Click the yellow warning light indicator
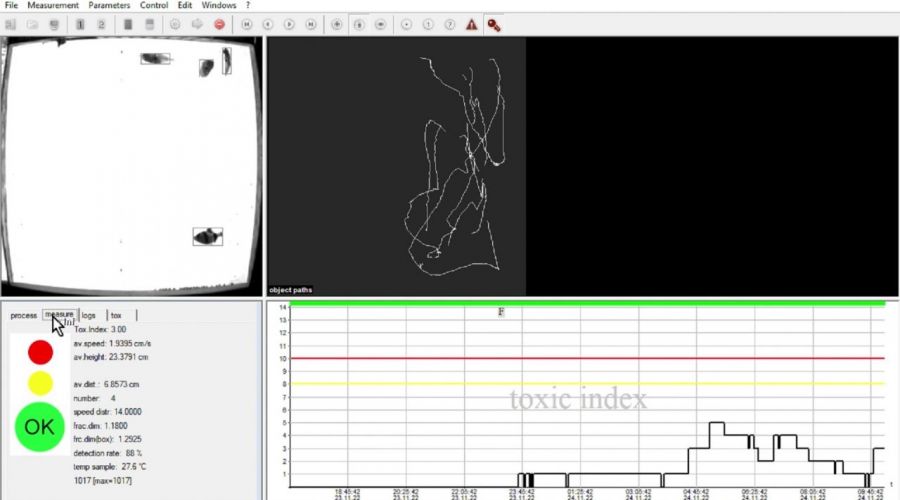900x500 pixels. tap(40, 383)
